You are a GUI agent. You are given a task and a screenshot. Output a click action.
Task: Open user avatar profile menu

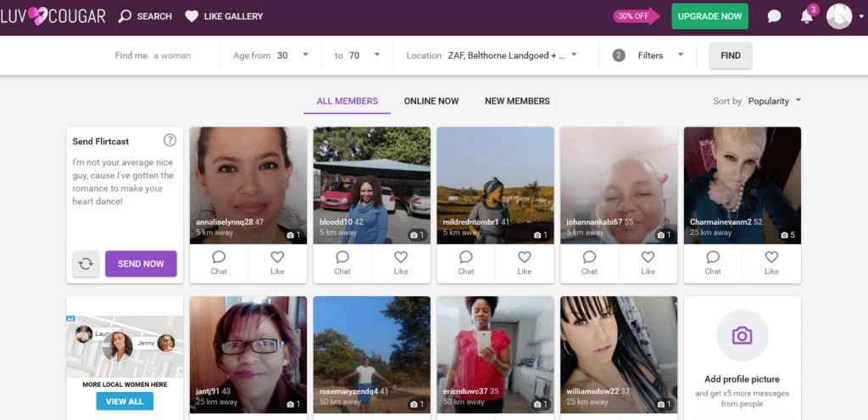click(838, 16)
